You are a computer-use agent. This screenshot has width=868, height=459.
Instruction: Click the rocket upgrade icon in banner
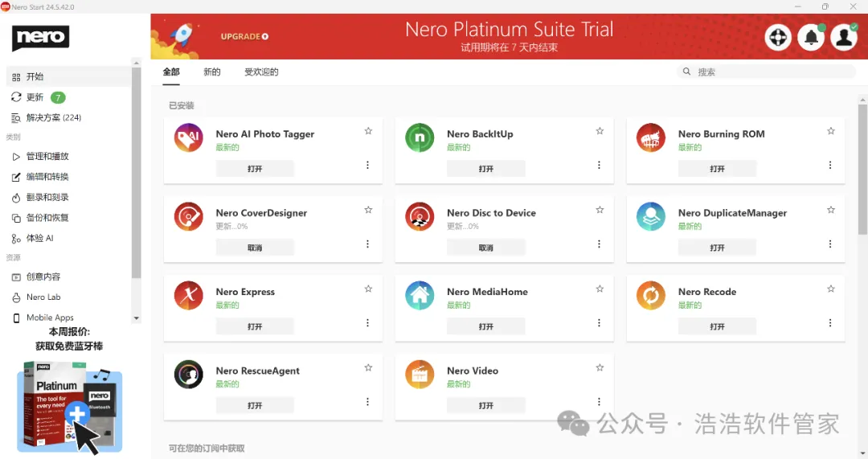[x=182, y=36]
